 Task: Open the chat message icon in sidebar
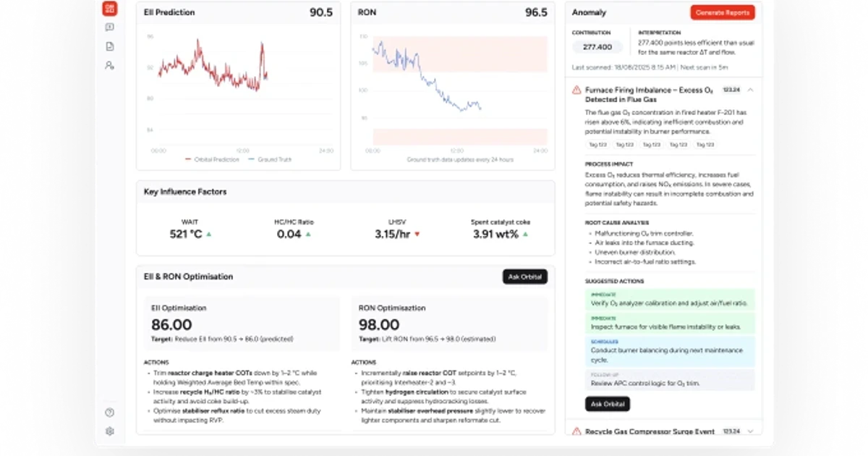tap(109, 28)
